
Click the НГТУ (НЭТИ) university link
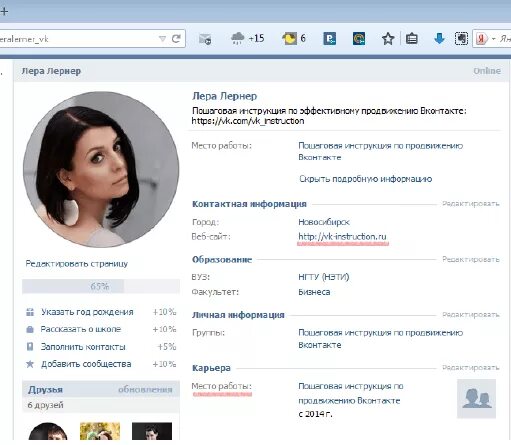click(324, 277)
